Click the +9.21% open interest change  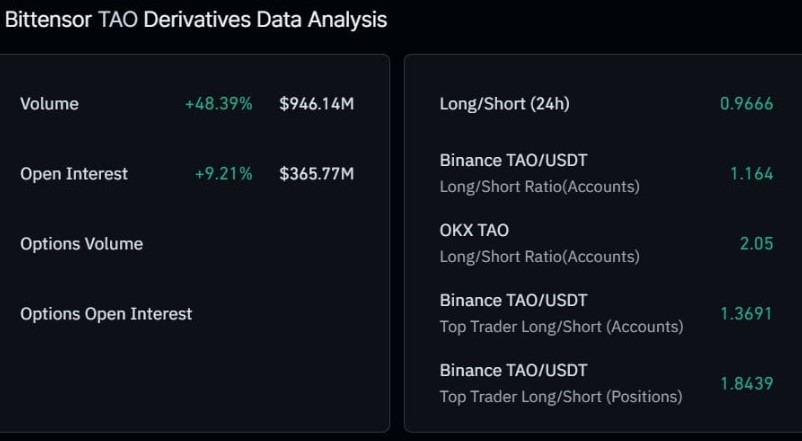(x=224, y=174)
